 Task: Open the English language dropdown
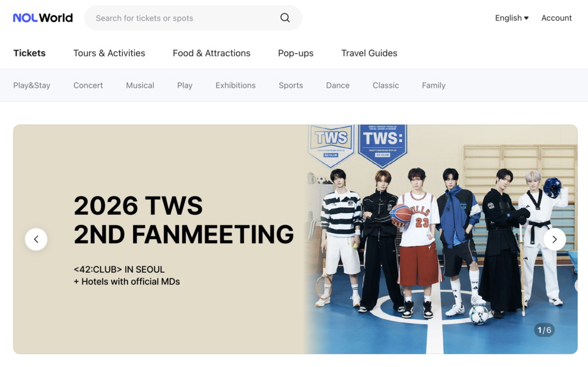coord(512,18)
